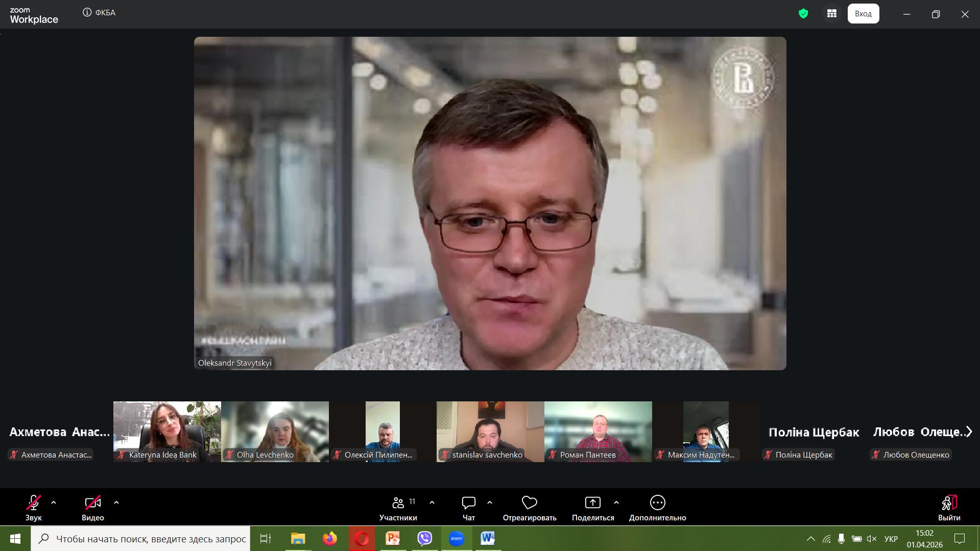Toggle Windows system volume mute icon
980x551 pixels.
point(872,539)
